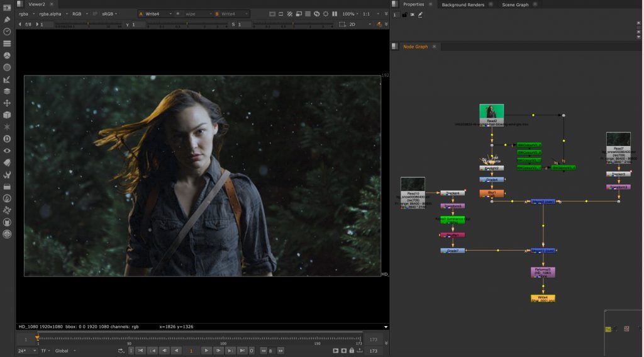This screenshot has width=644, height=357.
Task: Open the Draw nodes menu in left toolbar
Action: click(7, 20)
